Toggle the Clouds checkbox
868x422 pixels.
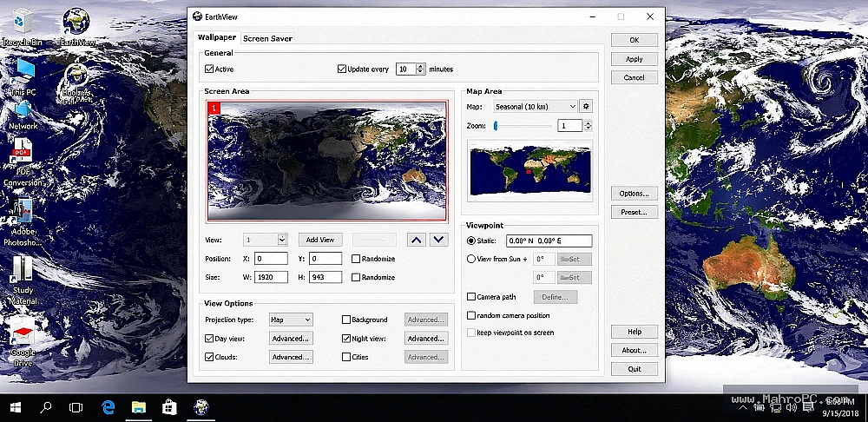point(209,357)
